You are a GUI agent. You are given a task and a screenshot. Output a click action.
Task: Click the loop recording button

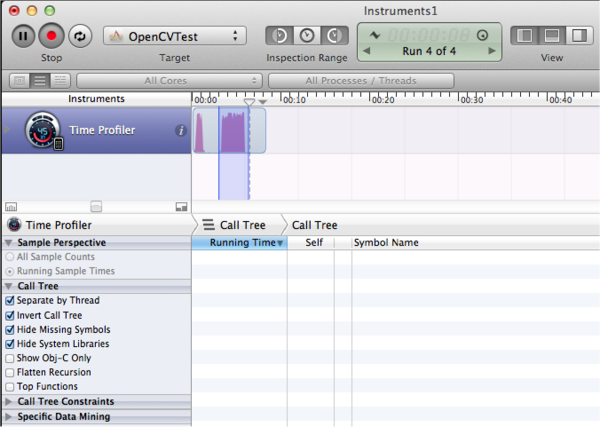80,36
